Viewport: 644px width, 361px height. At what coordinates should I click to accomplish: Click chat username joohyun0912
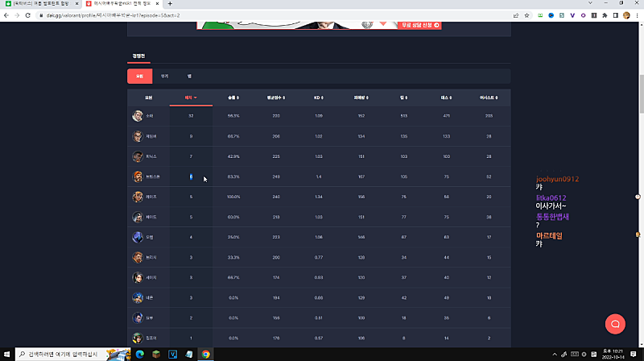click(557, 179)
